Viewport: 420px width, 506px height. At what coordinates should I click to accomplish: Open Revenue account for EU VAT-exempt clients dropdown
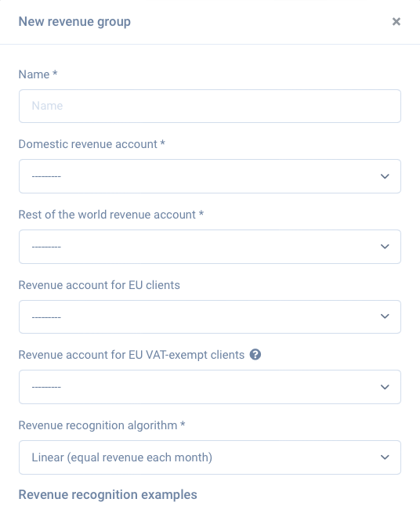(210, 387)
